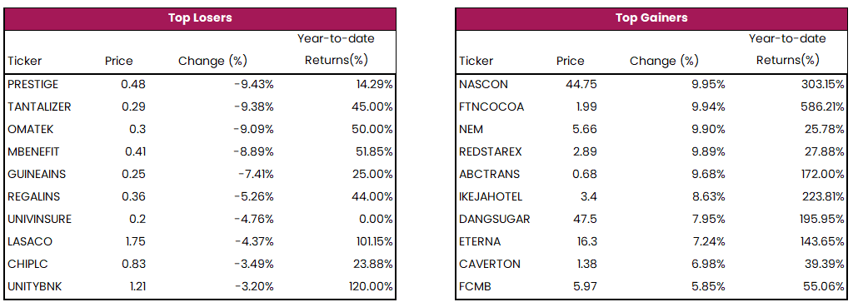
Task: Click the Top Losers table header
Action: [200, 18]
